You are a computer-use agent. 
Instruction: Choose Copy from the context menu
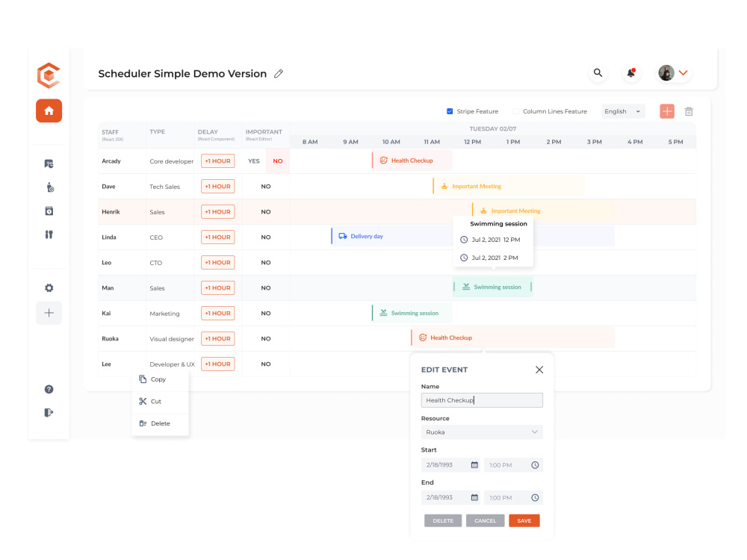click(x=160, y=379)
